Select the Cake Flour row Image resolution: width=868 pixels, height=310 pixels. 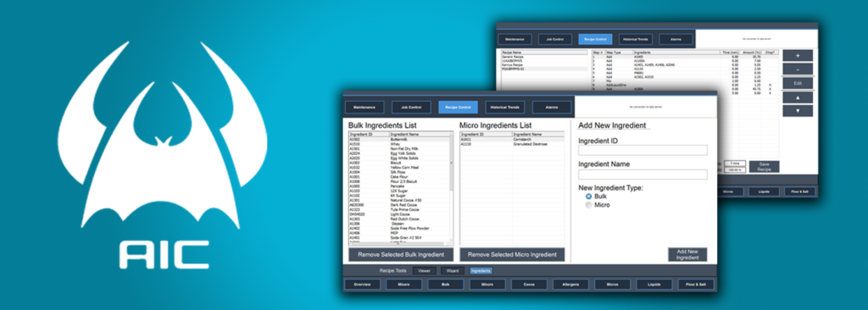[x=398, y=176]
